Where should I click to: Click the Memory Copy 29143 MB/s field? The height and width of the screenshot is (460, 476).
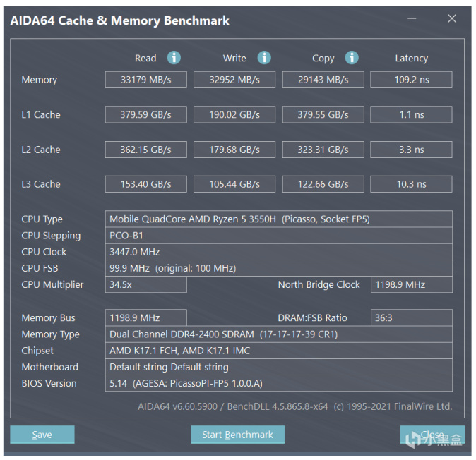323,80
